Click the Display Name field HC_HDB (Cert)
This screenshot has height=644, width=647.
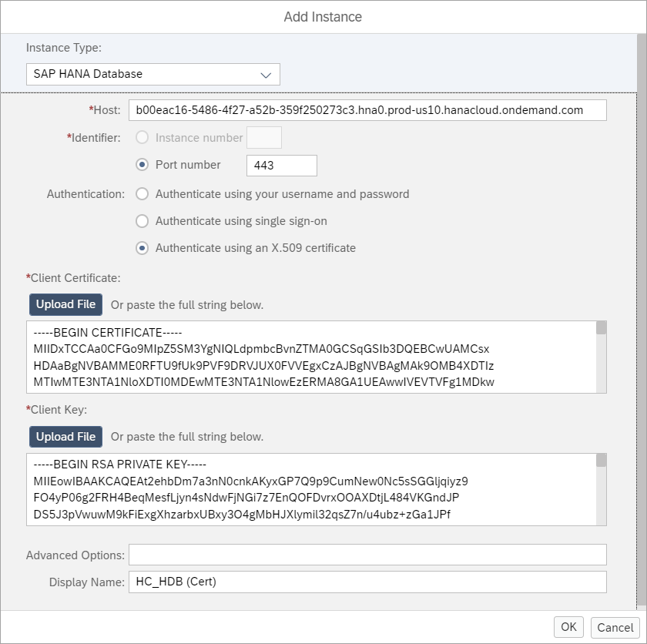367,582
